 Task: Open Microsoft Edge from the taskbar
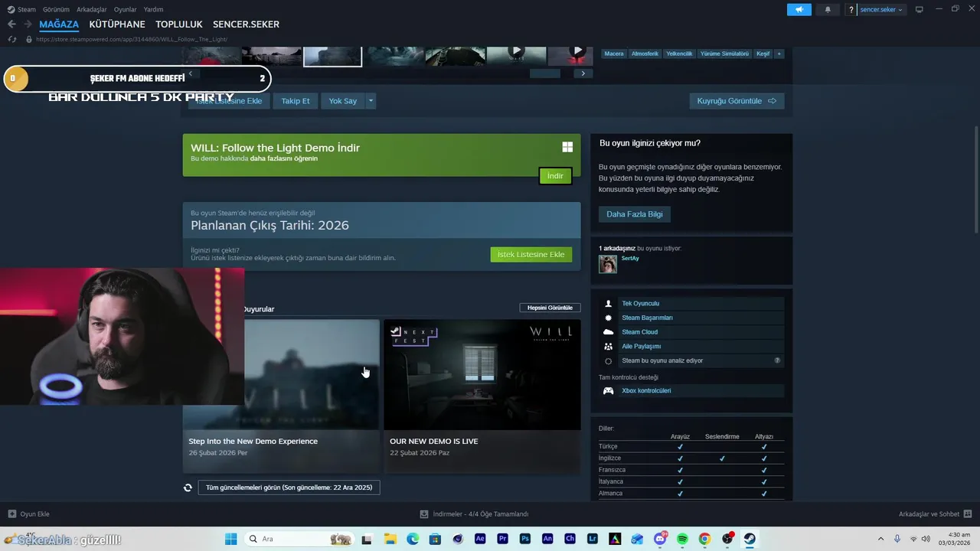click(x=413, y=539)
